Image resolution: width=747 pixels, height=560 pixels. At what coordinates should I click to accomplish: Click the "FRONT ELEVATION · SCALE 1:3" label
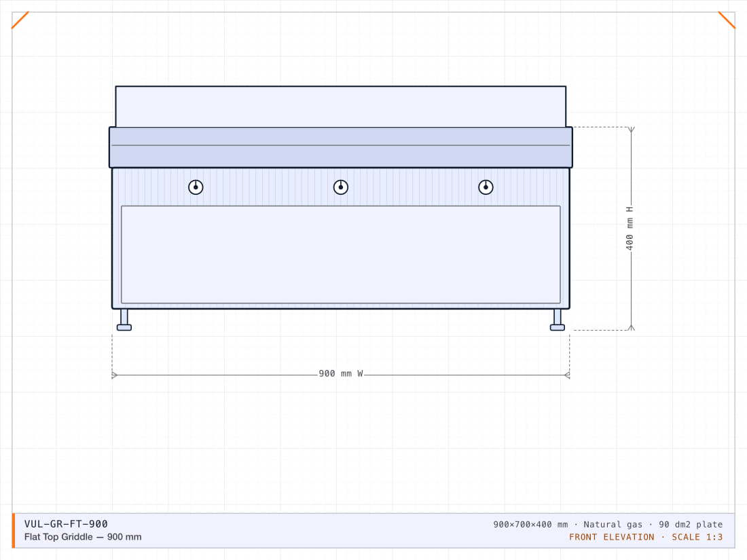pyautogui.click(x=646, y=537)
